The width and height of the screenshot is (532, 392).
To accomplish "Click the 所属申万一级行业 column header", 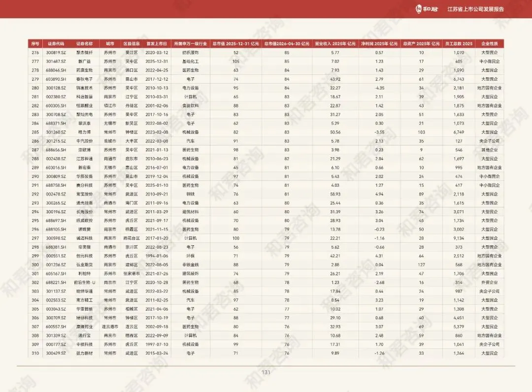I will point(190,44).
